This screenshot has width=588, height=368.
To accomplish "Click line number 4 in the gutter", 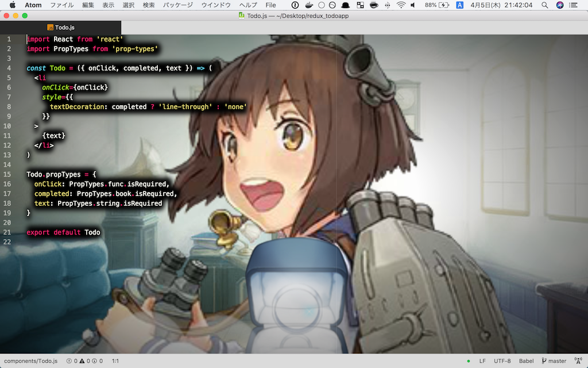I will click(x=9, y=68).
